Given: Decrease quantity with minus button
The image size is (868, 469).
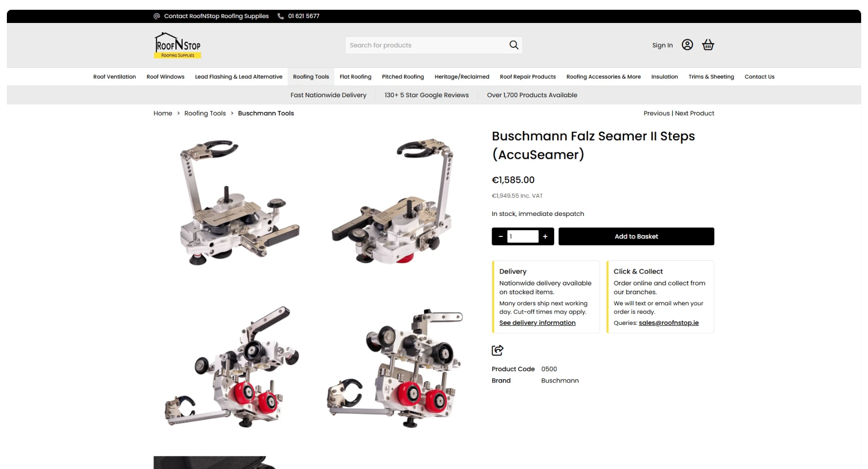Looking at the screenshot, I should [500, 236].
